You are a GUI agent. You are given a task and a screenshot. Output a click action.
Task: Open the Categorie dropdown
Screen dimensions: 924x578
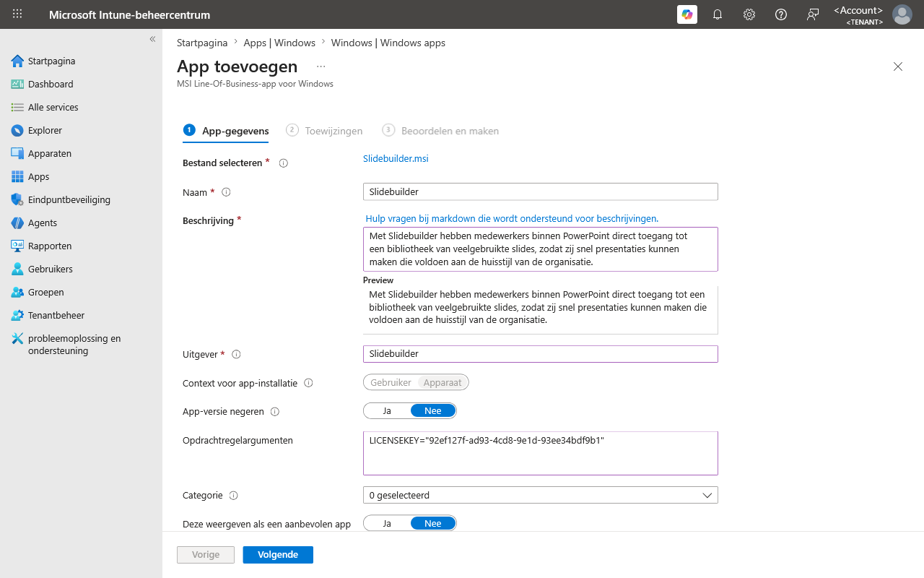(541, 495)
